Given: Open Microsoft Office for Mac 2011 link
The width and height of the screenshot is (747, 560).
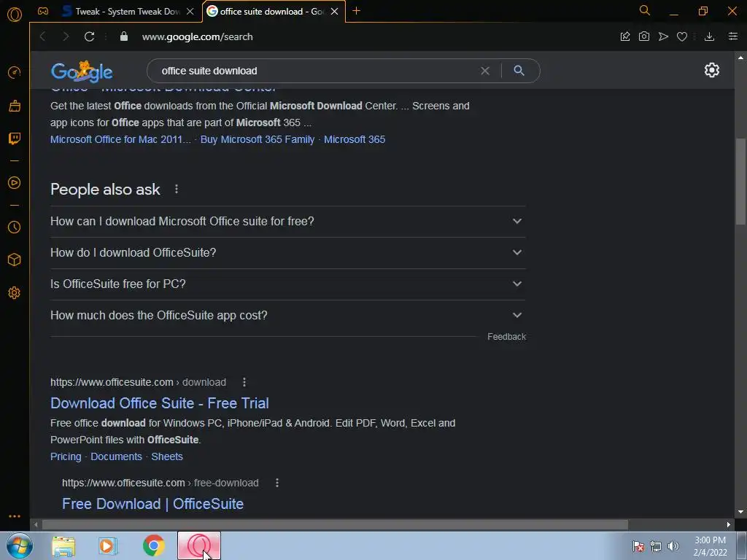Looking at the screenshot, I should (120, 139).
